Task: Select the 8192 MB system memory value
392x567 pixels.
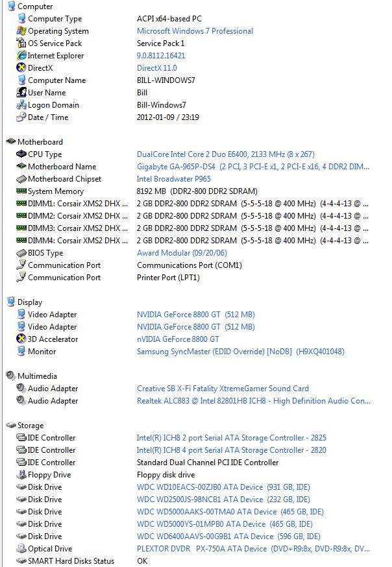Action: click(x=197, y=191)
